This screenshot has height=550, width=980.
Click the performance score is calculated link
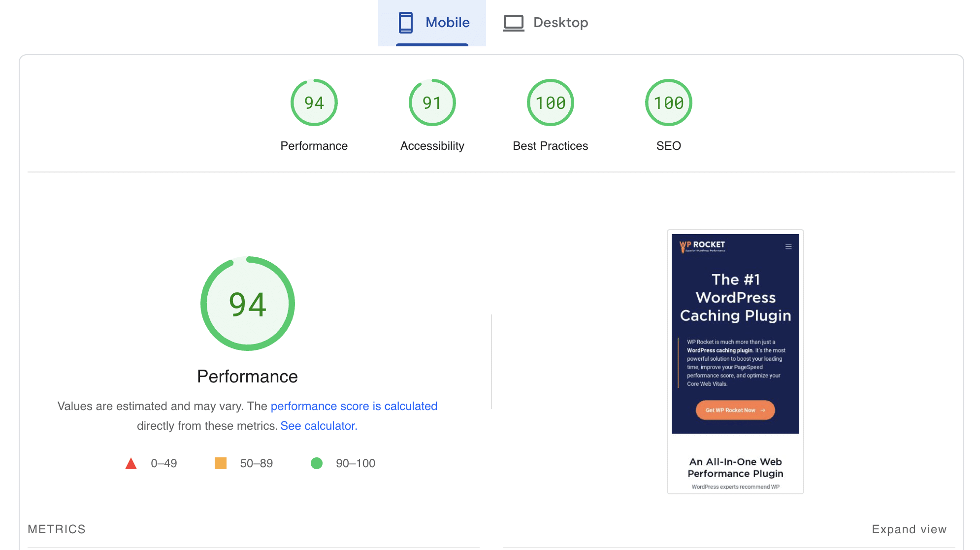pos(354,405)
